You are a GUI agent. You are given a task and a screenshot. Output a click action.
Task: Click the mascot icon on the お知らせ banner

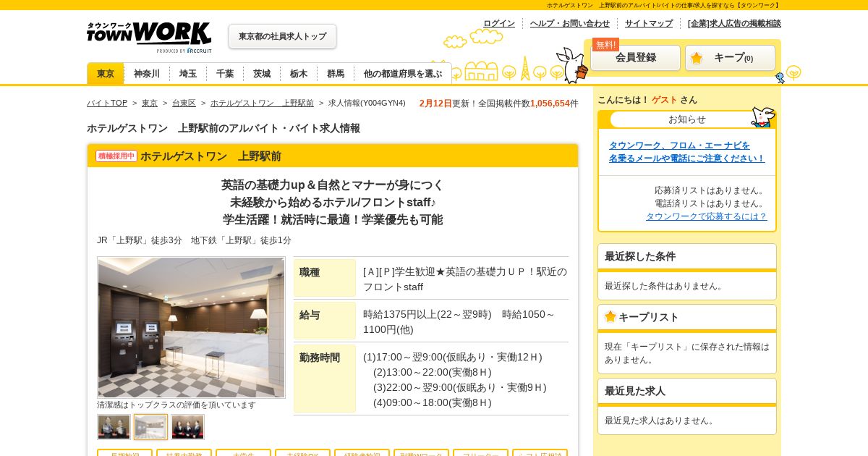pos(762,117)
